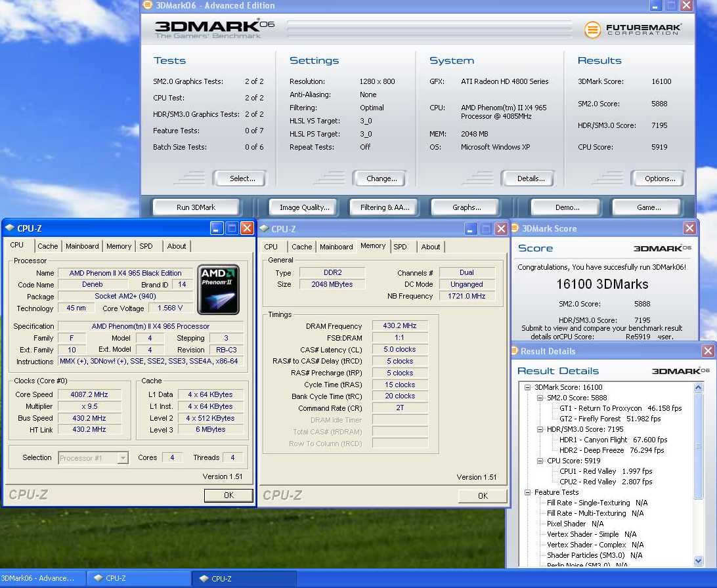Open the SPD tab in Memory CPU-Z window
This screenshot has height=588, width=717.
click(400, 247)
